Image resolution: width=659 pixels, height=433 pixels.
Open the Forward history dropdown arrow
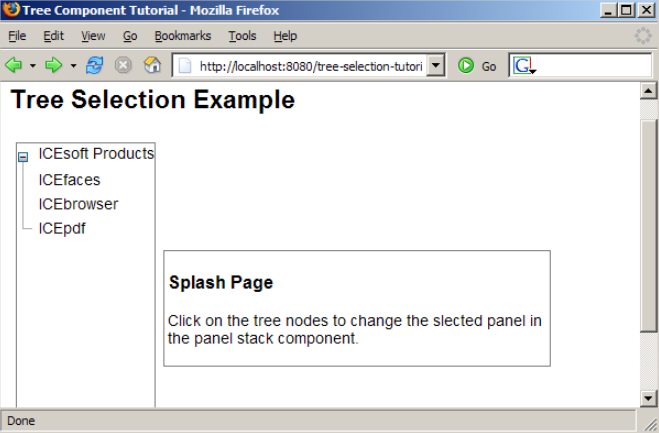point(73,66)
